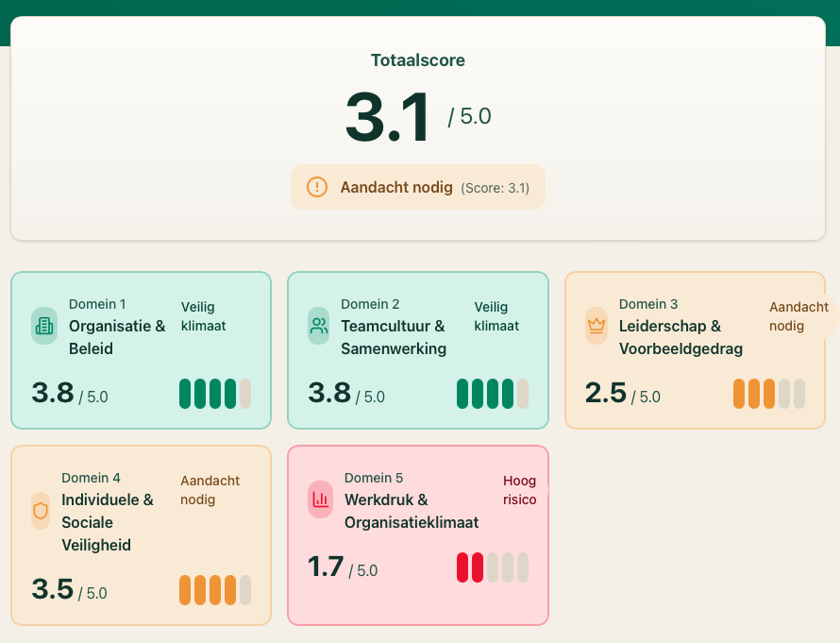
Task: Click the Aandacht nodig status badge under Totaalscore
Action: 417,187
